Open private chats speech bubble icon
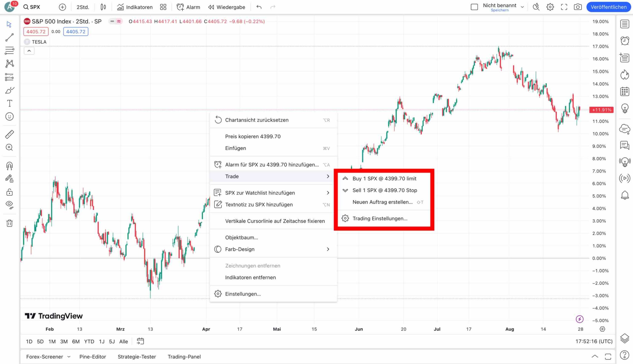 click(x=625, y=145)
